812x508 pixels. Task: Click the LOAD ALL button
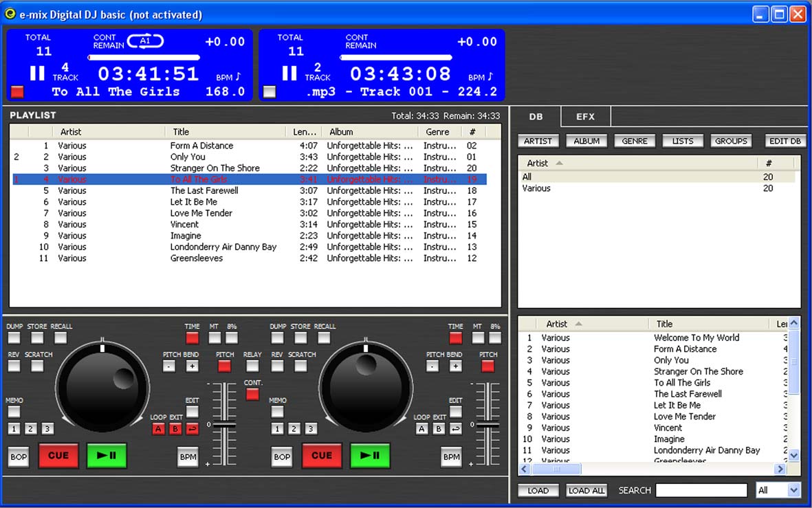(x=586, y=490)
